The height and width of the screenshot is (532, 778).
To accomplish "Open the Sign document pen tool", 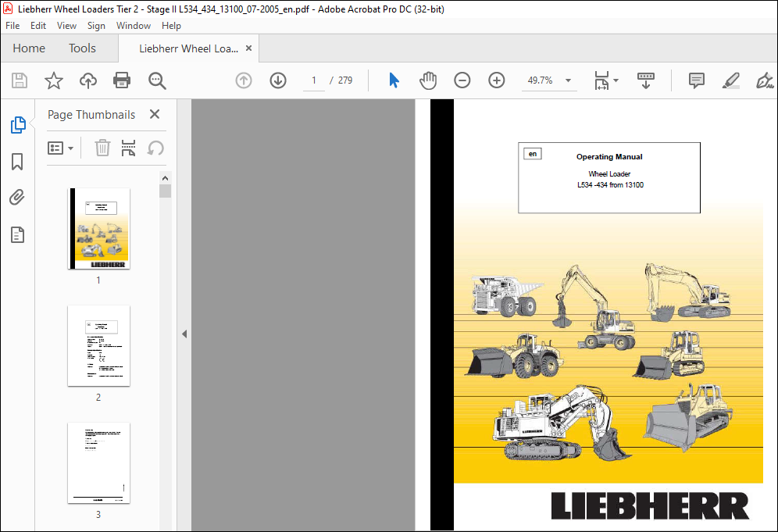I will click(x=765, y=80).
